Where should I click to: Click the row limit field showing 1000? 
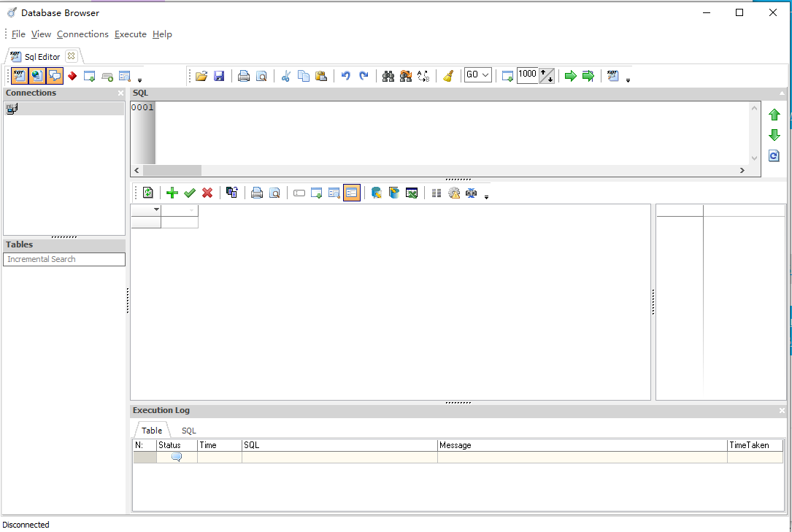coord(528,75)
